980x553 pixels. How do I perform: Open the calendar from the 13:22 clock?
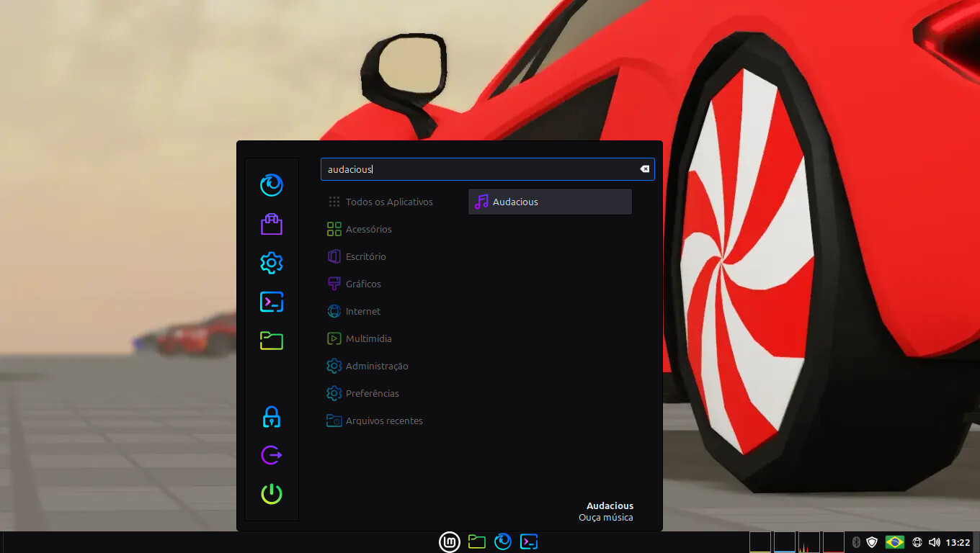pyautogui.click(x=958, y=542)
